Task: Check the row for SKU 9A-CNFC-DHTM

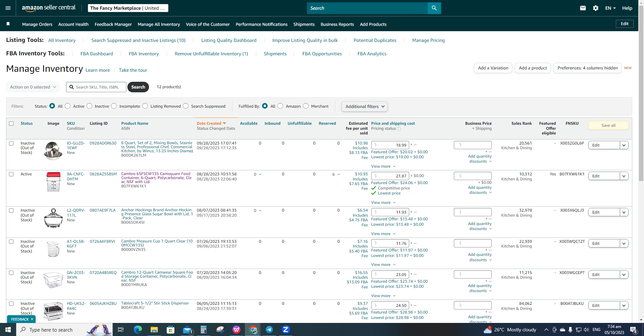Action: (11, 174)
